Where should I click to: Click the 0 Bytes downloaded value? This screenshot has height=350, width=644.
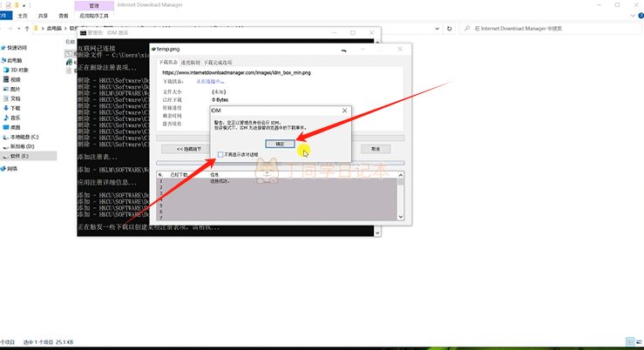coord(220,100)
